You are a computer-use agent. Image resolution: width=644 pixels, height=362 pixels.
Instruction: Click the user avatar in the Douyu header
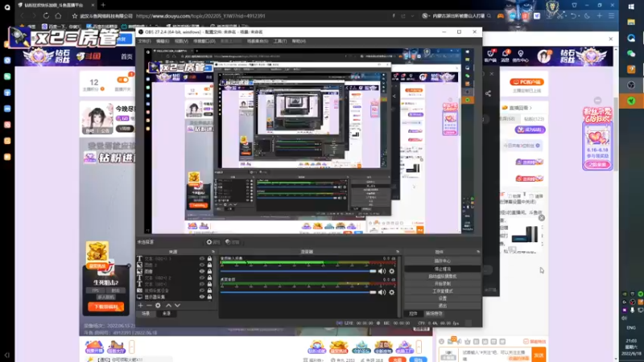(x=545, y=56)
